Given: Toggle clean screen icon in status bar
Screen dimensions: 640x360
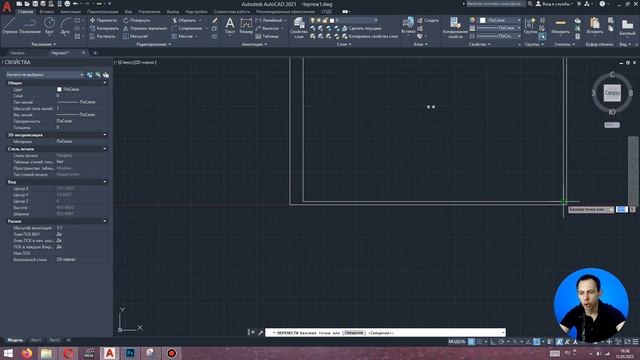Looking at the screenshot, I should tap(627, 342).
